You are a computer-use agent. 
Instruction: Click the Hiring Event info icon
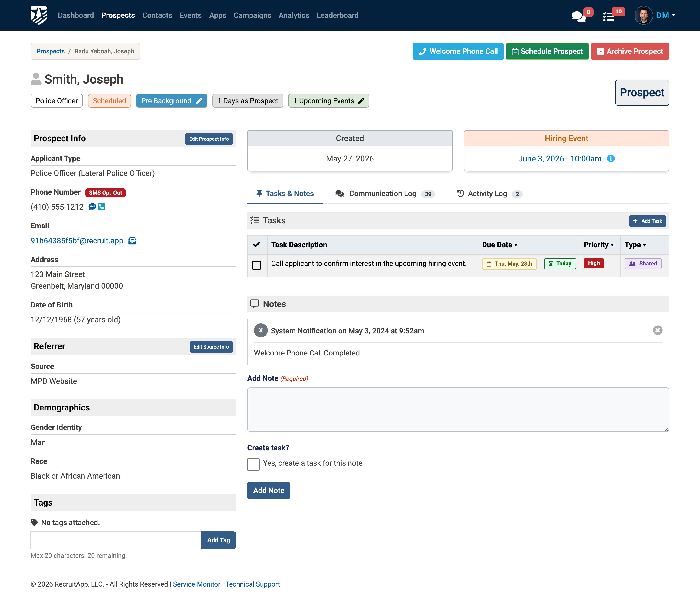[611, 158]
